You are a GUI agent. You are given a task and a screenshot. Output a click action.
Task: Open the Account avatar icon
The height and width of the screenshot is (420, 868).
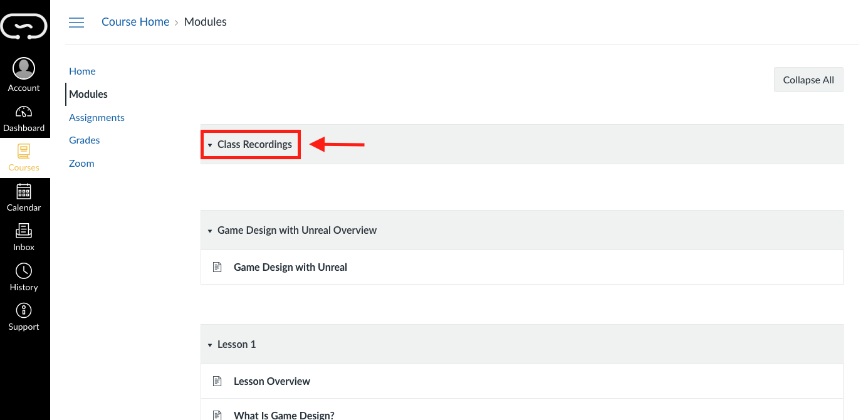pos(24,68)
